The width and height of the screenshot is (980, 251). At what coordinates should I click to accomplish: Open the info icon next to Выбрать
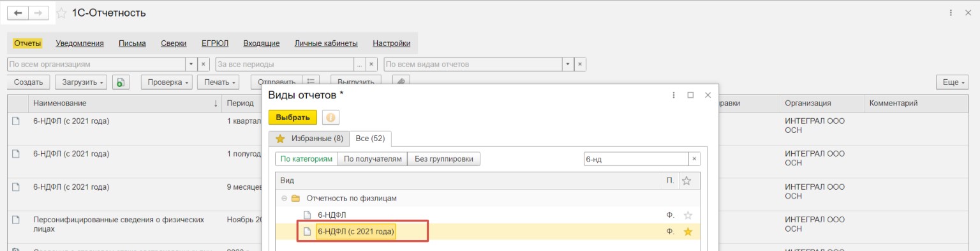point(330,118)
